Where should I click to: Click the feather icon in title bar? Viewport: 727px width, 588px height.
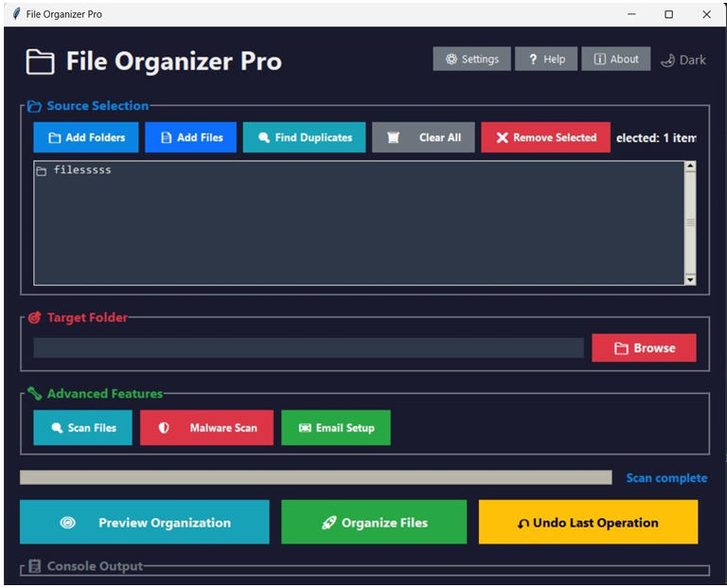16,14
